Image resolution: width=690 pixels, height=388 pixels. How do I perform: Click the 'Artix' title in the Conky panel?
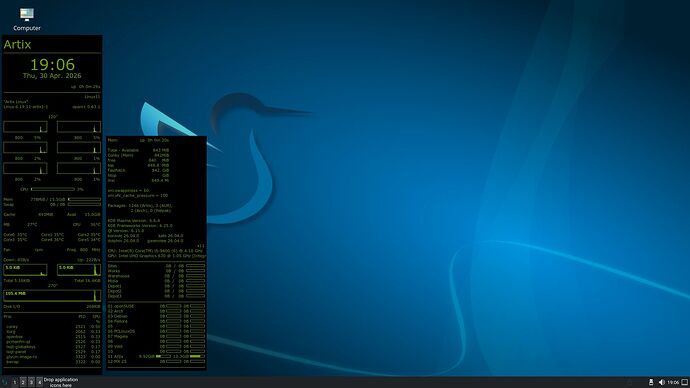17,44
